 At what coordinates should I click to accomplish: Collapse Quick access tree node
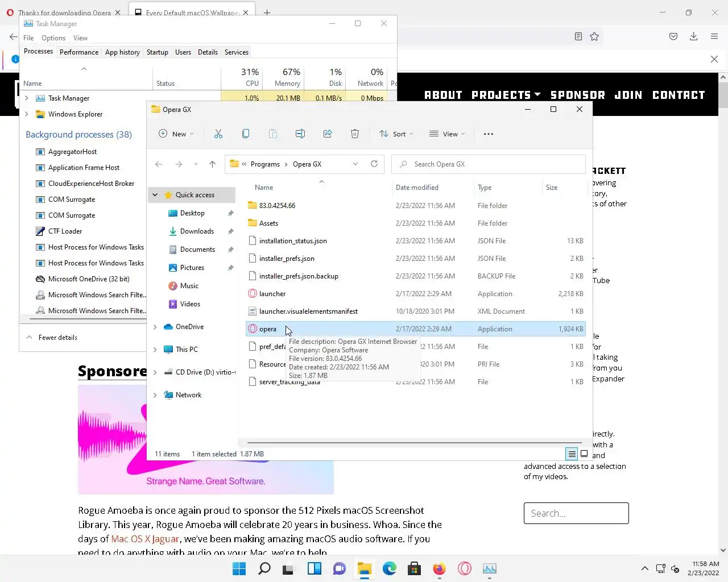(x=155, y=195)
